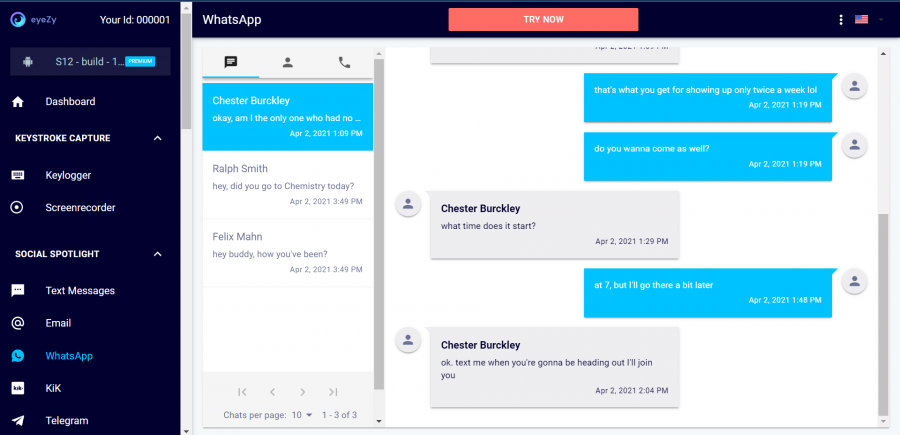Open the Chats per page dropdown
Image resolution: width=900 pixels, height=435 pixels.
coord(301,414)
